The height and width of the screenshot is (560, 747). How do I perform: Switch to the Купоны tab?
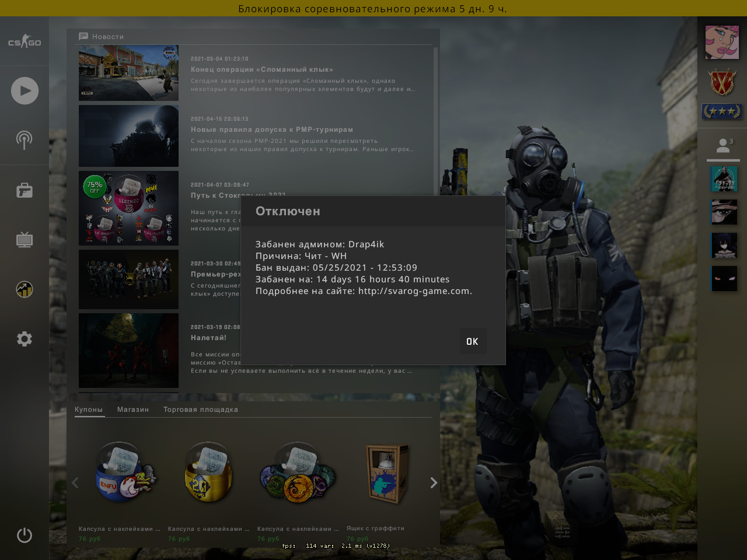point(89,409)
